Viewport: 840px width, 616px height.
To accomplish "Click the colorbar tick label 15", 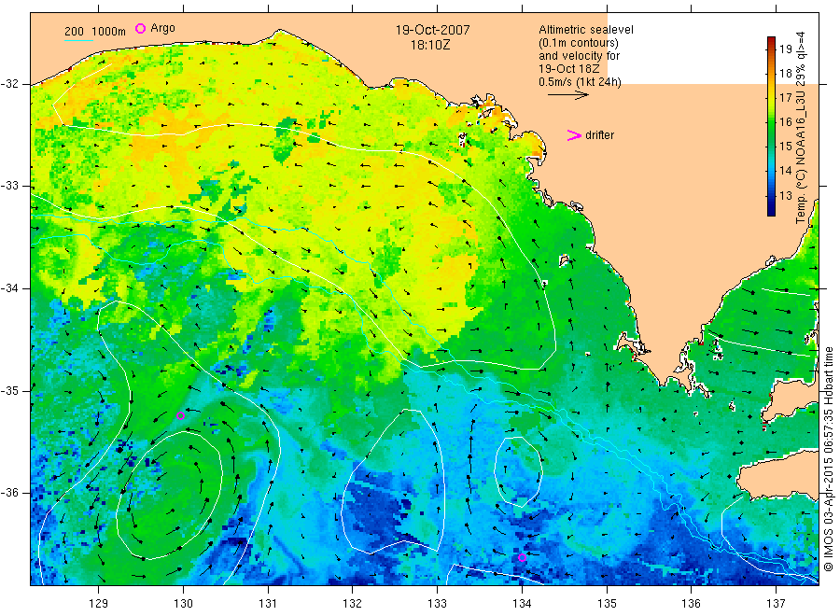I will coord(785,147).
